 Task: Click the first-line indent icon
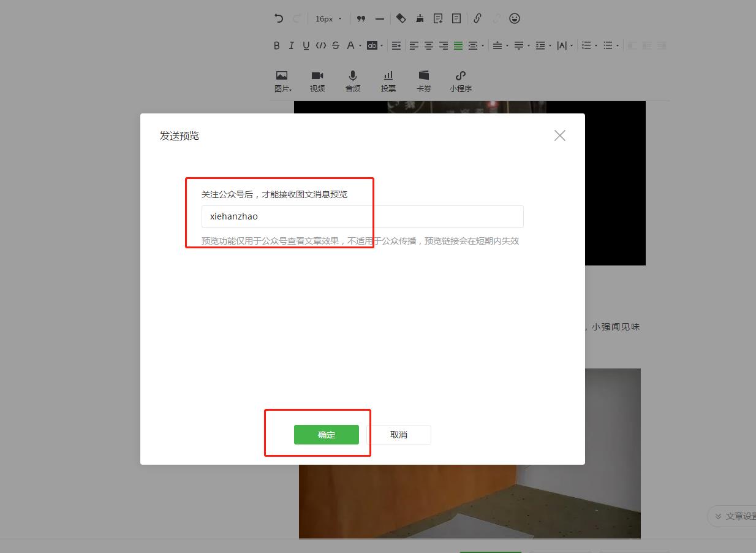(396, 45)
